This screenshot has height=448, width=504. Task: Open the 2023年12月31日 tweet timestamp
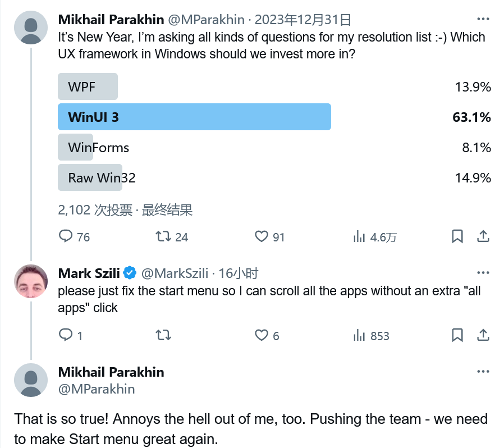tap(303, 20)
